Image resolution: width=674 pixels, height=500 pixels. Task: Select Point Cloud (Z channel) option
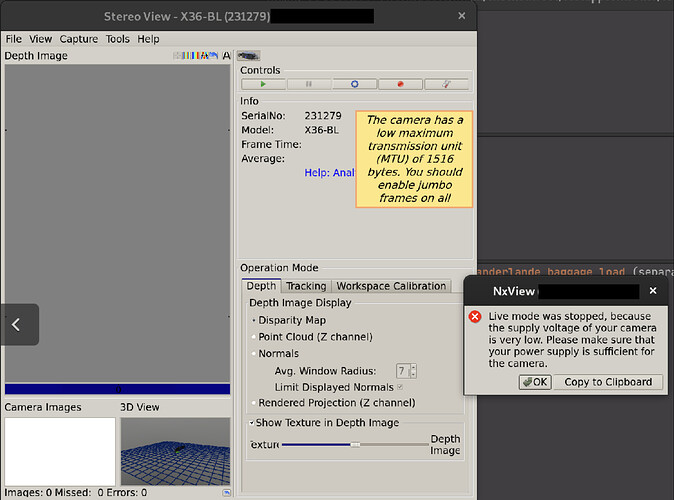point(253,337)
